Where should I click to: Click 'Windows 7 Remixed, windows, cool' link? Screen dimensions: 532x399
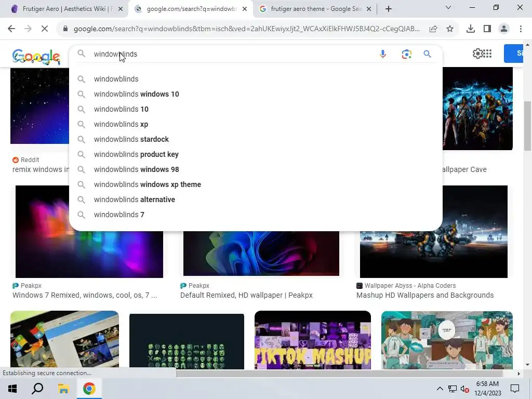pyautogui.click(x=85, y=295)
